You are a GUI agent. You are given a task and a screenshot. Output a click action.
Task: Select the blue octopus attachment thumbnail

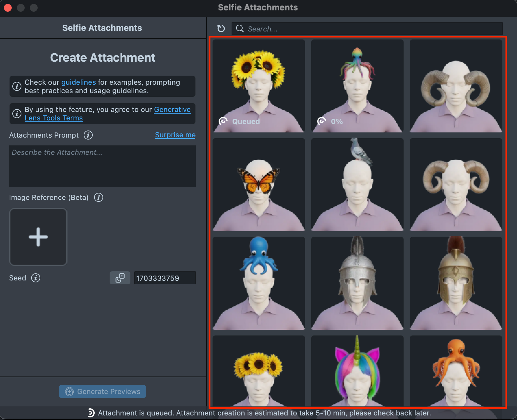(259, 283)
